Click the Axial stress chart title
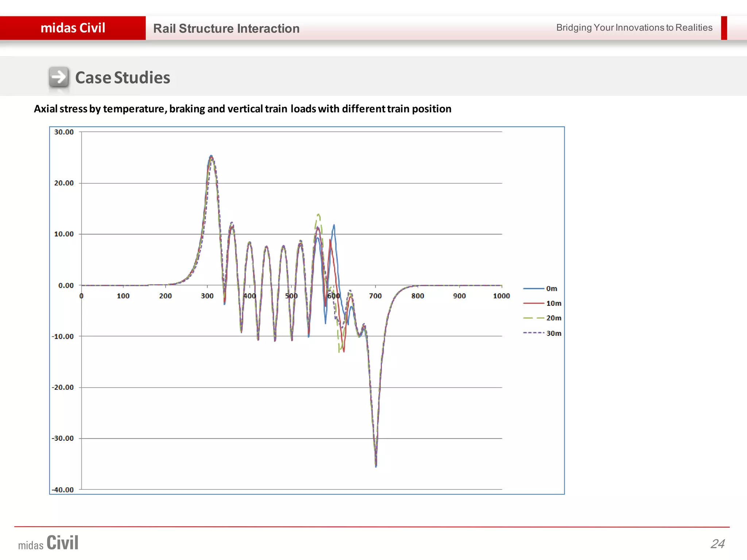 coord(243,109)
